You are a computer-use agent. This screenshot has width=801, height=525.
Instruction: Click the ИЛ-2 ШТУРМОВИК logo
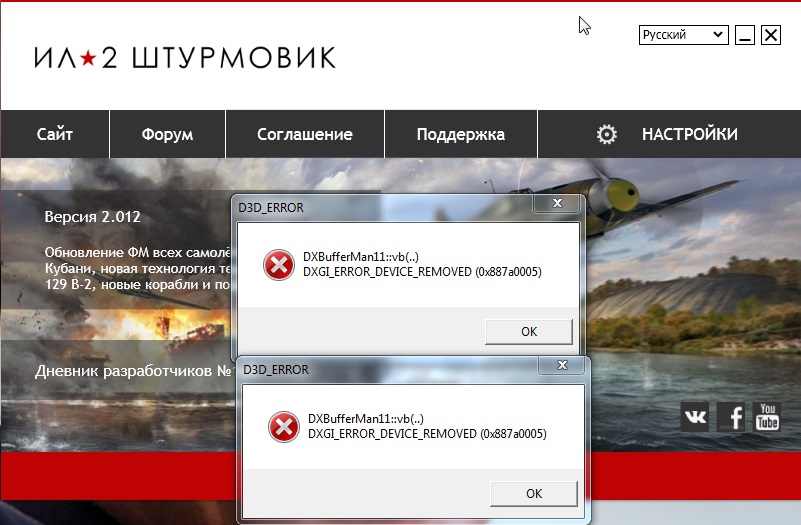click(185, 58)
